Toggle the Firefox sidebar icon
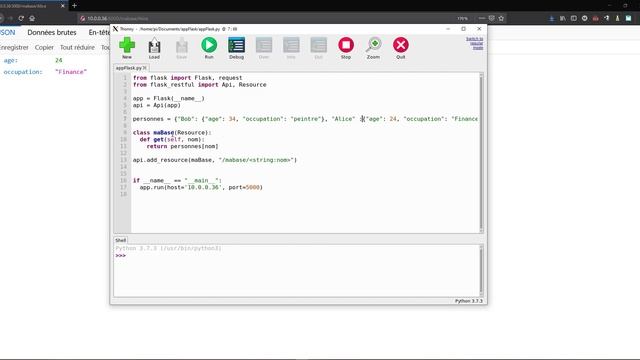This screenshot has width=640, height=360. click(x=574, y=18)
